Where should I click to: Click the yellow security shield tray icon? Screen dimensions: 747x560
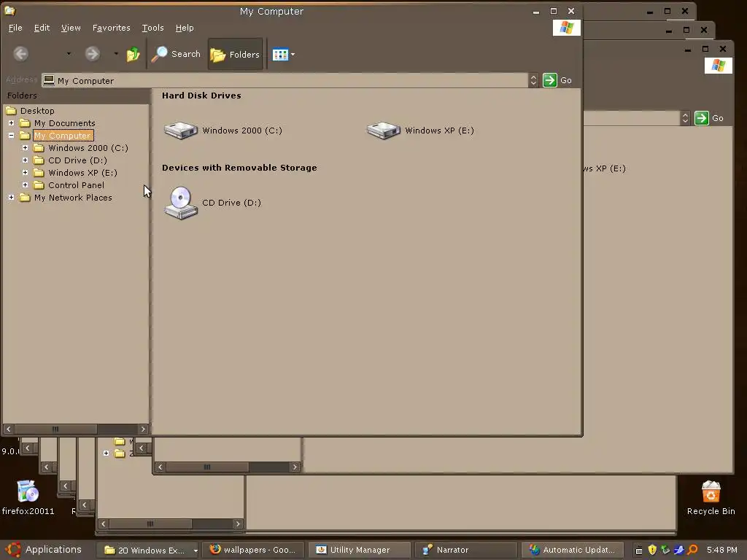point(652,550)
